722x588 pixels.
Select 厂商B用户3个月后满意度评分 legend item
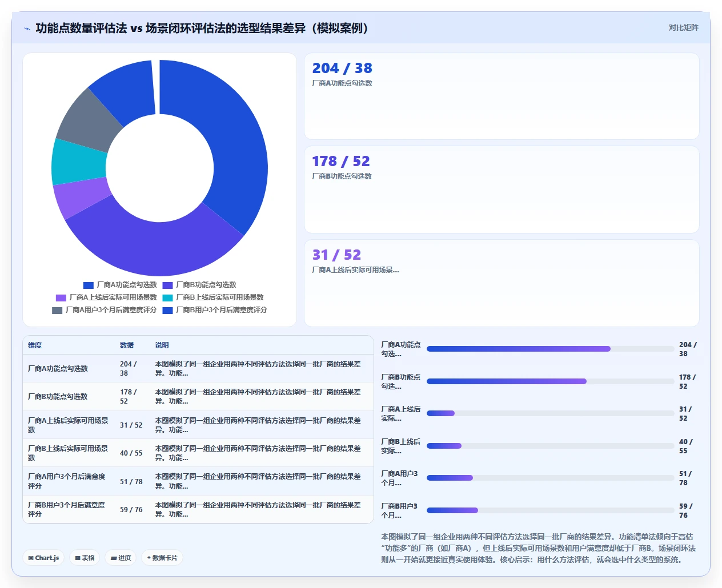click(x=215, y=310)
